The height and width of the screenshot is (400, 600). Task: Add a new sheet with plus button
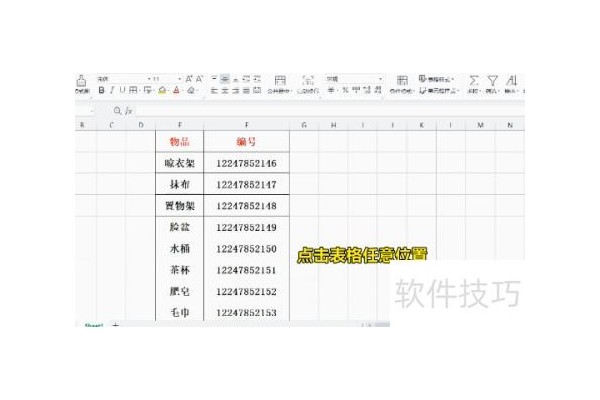pos(116,325)
